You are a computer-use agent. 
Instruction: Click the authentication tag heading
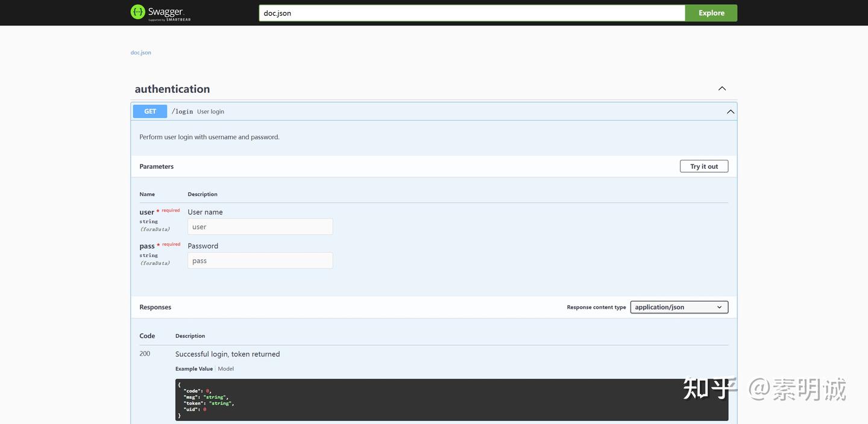coord(172,89)
